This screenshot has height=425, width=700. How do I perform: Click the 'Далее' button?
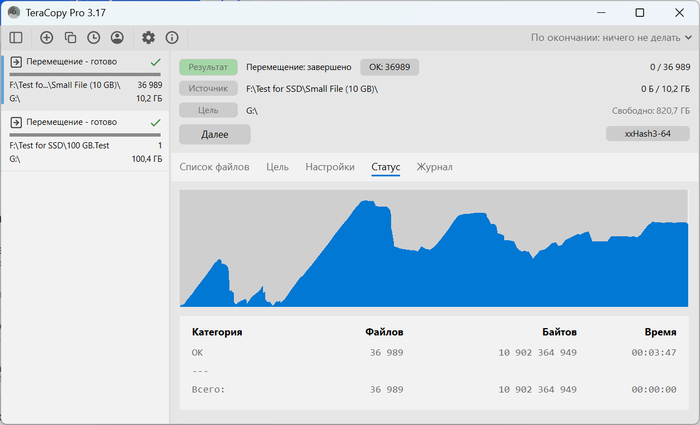tap(214, 134)
